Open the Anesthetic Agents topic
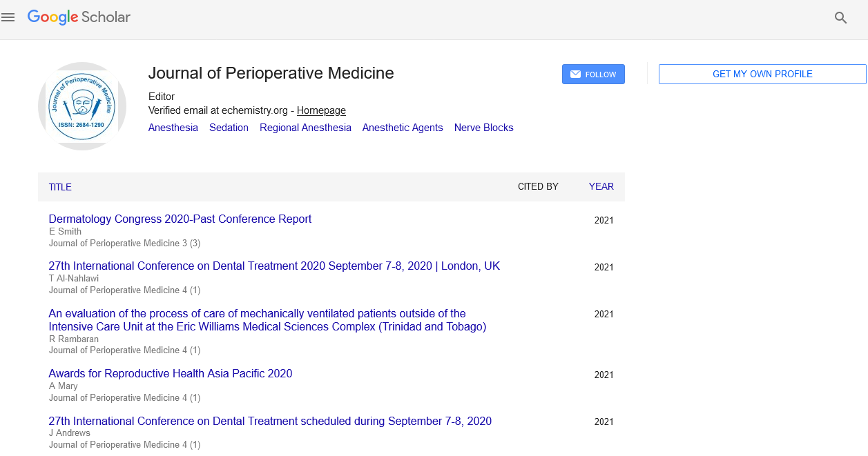Viewport: 868px width, 456px height. (403, 128)
